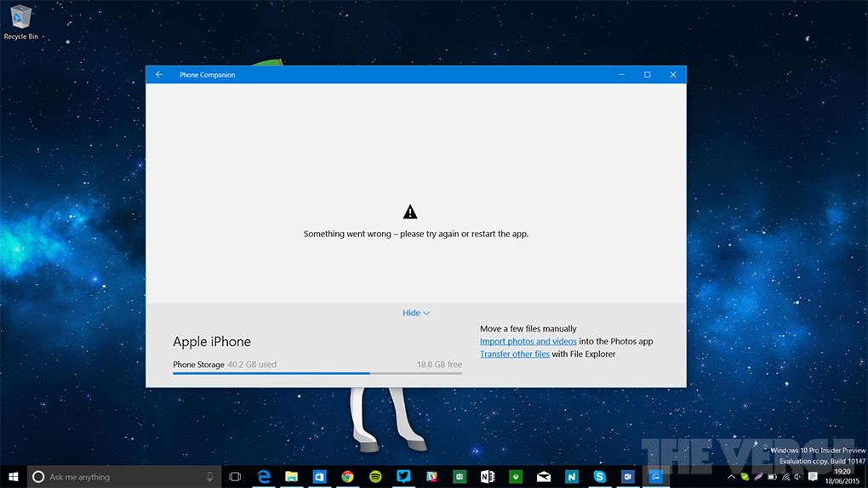This screenshot has height=488, width=868.
Task: Click the purple feather tray icon
Action: click(x=758, y=476)
